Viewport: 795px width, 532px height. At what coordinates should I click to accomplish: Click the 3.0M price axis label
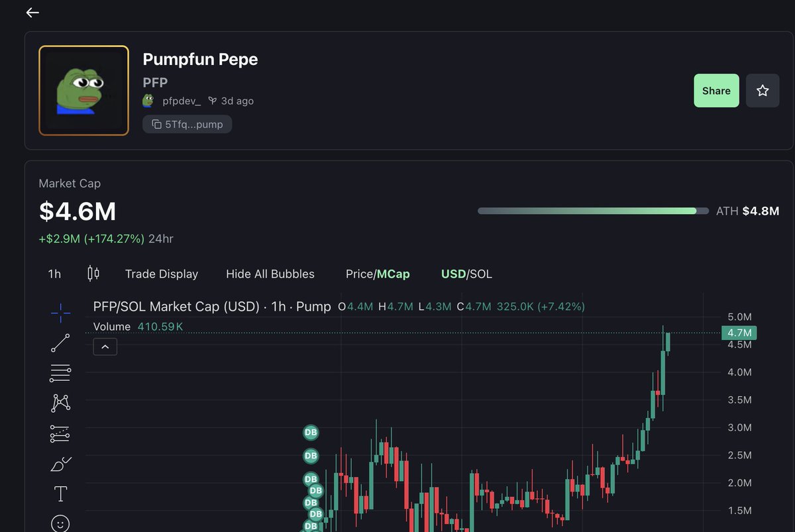[739, 427]
